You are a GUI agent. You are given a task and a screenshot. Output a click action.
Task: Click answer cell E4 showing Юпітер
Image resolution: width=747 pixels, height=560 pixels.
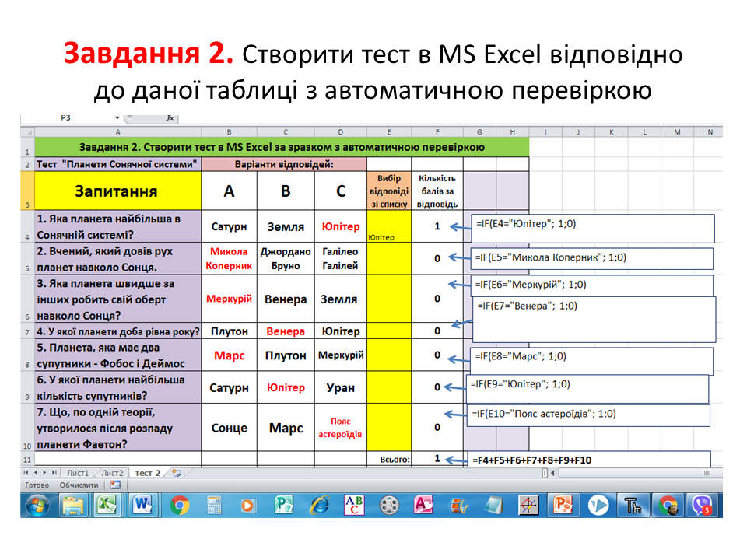tap(389, 226)
